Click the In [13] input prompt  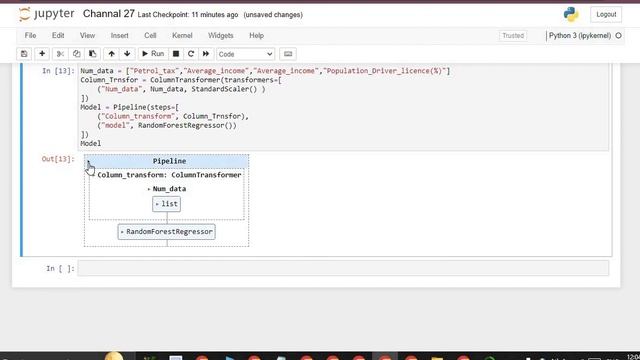(x=58, y=71)
